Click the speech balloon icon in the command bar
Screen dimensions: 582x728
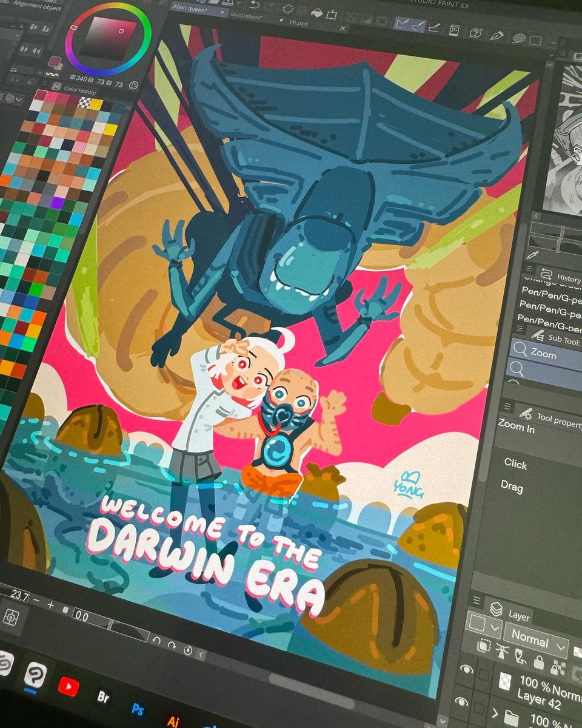point(519,39)
